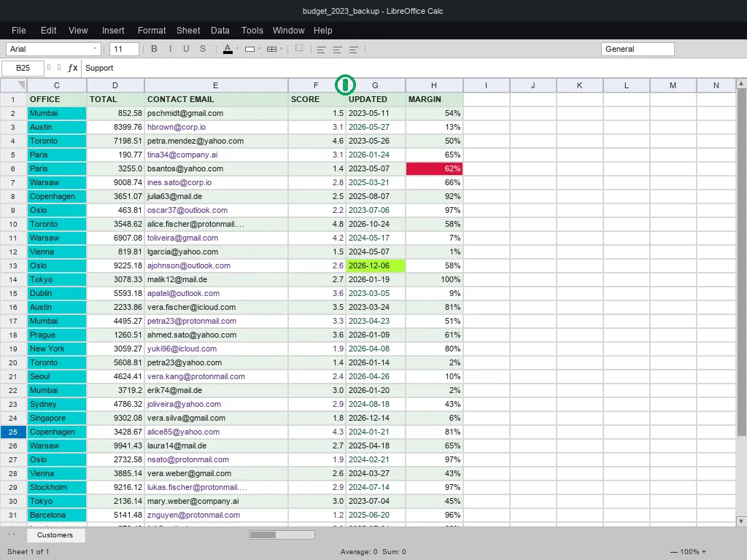Zoom out using the minus icon

pyautogui.click(x=673, y=551)
